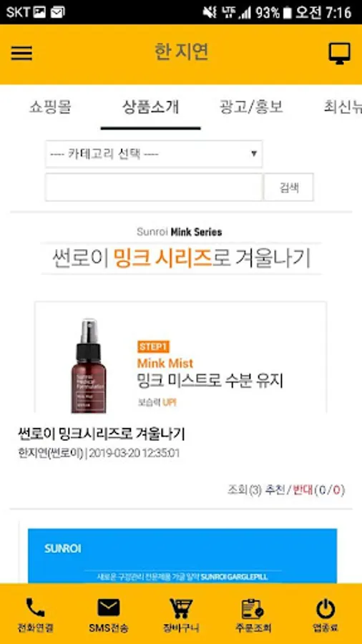362x644 pixels.
Task: Select the 상품소개 tab
Action: [x=151, y=107]
